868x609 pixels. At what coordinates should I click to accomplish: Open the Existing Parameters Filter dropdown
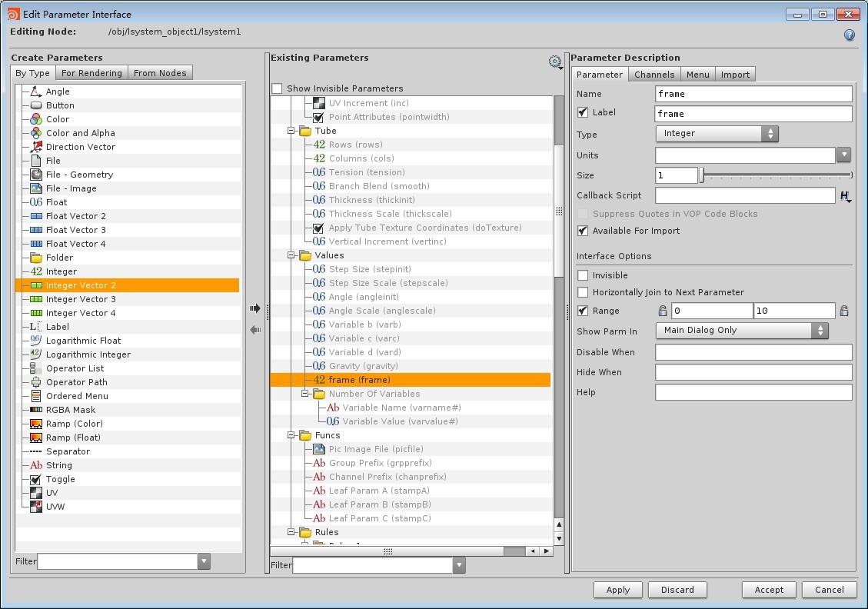(459, 565)
